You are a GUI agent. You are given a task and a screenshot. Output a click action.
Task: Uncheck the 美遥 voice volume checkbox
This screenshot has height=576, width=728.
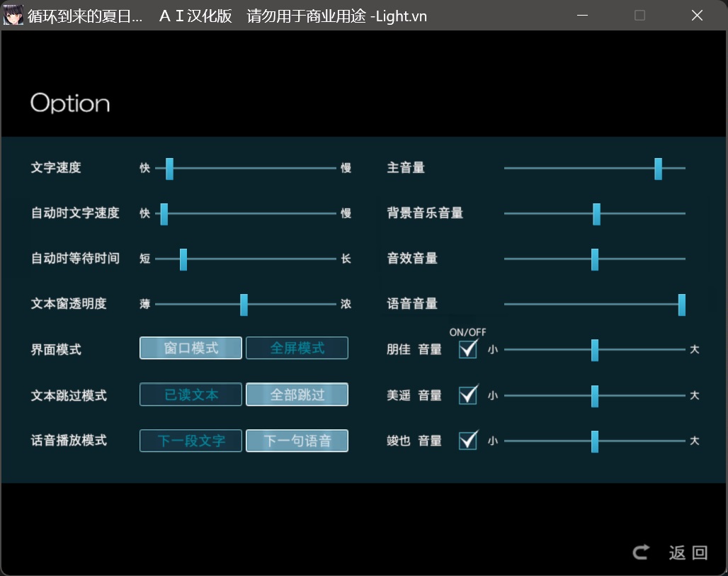[468, 395]
